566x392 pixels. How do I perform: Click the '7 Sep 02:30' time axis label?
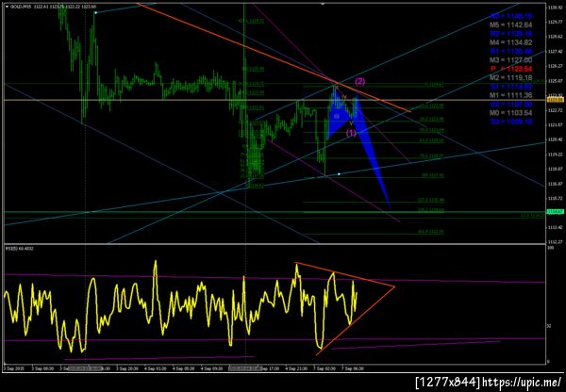pyautogui.click(x=325, y=368)
